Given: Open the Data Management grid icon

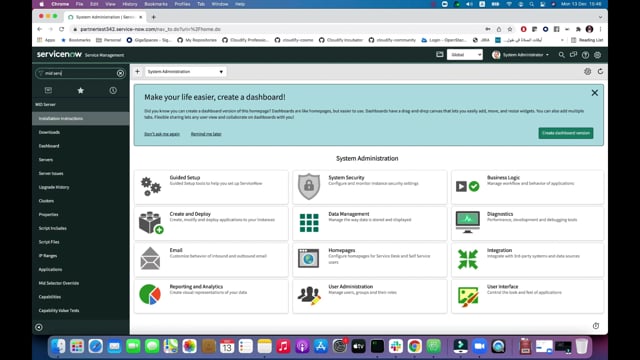Looking at the screenshot, I should coord(309,223).
